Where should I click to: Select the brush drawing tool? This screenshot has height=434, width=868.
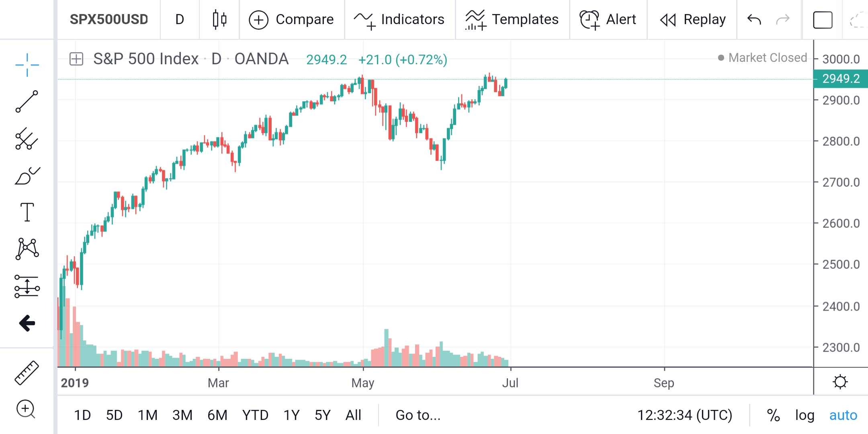(27, 176)
